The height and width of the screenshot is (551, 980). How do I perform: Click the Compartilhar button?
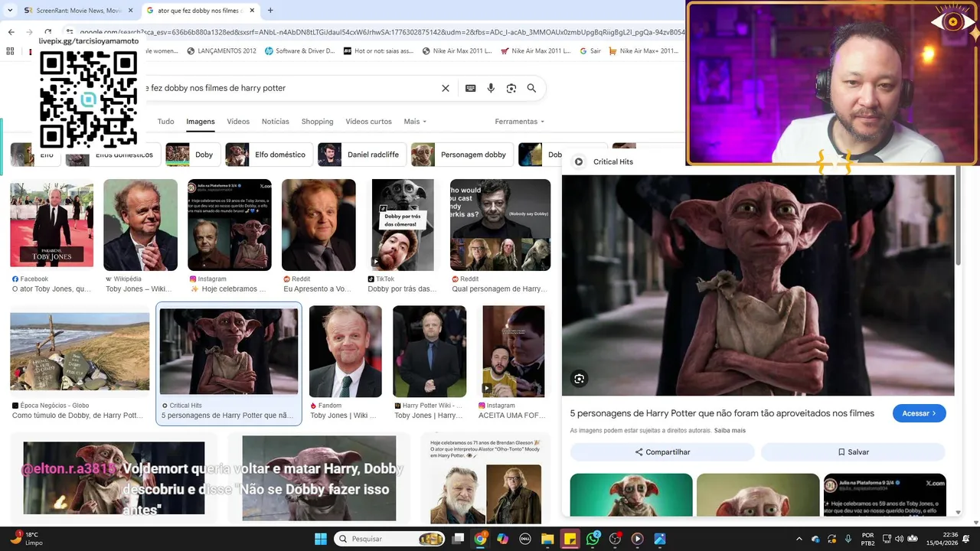click(662, 452)
